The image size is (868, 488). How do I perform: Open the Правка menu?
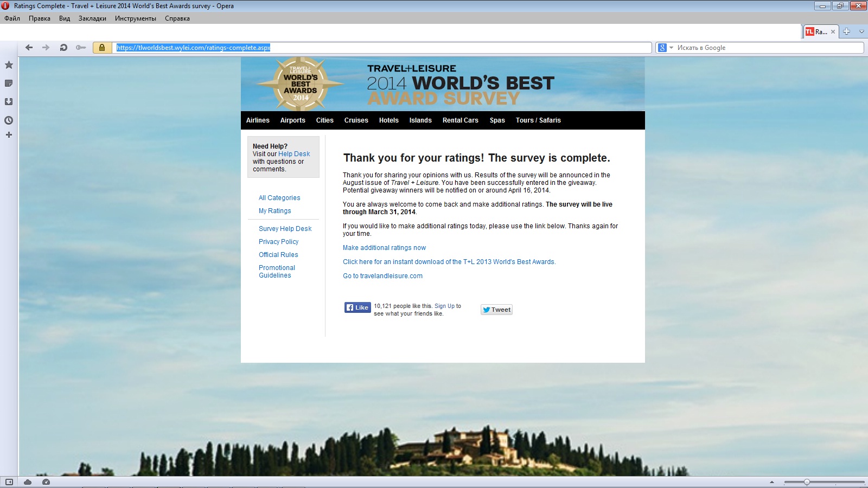40,18
